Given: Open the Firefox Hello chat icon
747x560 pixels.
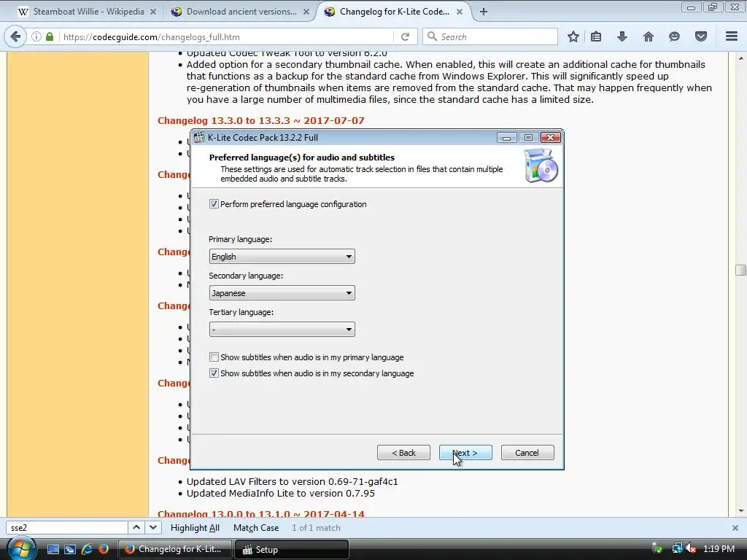Looking at the screenshot, I should click(674, 36).
